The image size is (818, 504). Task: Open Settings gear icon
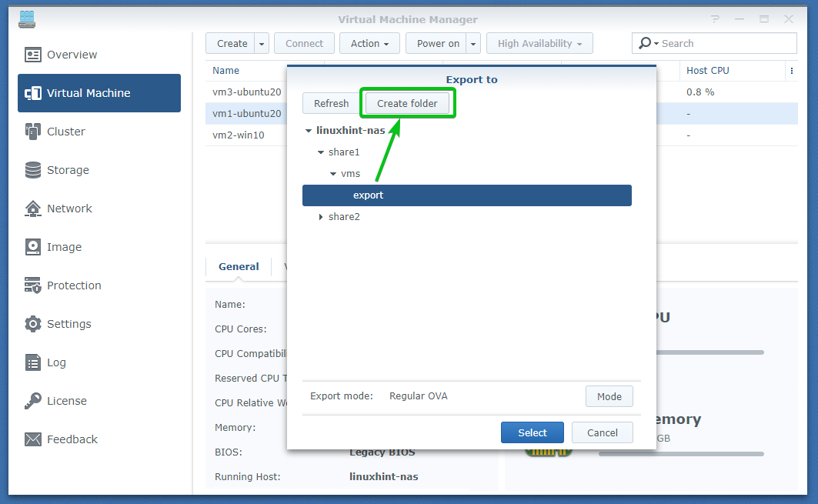click(33, 324)
